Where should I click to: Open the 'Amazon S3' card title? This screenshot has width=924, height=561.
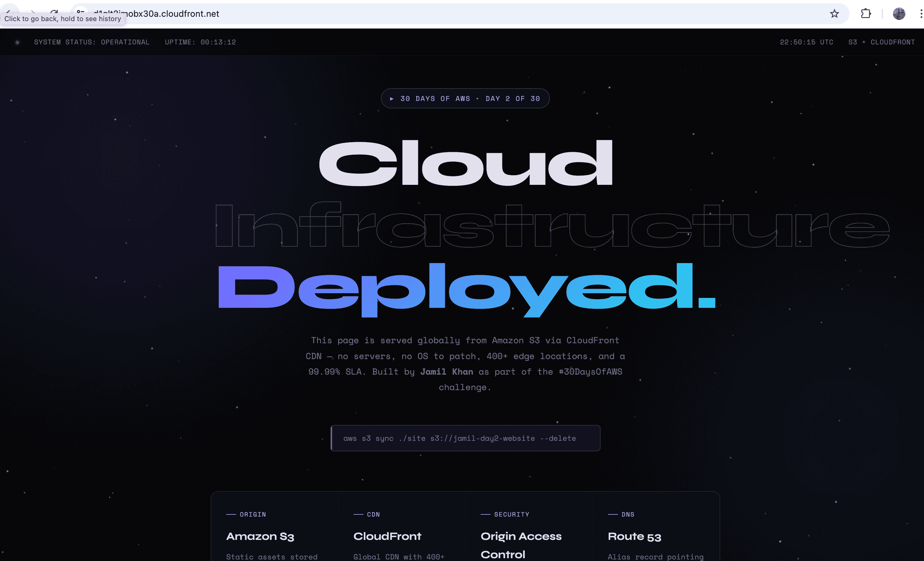click(x=260, y=536)
